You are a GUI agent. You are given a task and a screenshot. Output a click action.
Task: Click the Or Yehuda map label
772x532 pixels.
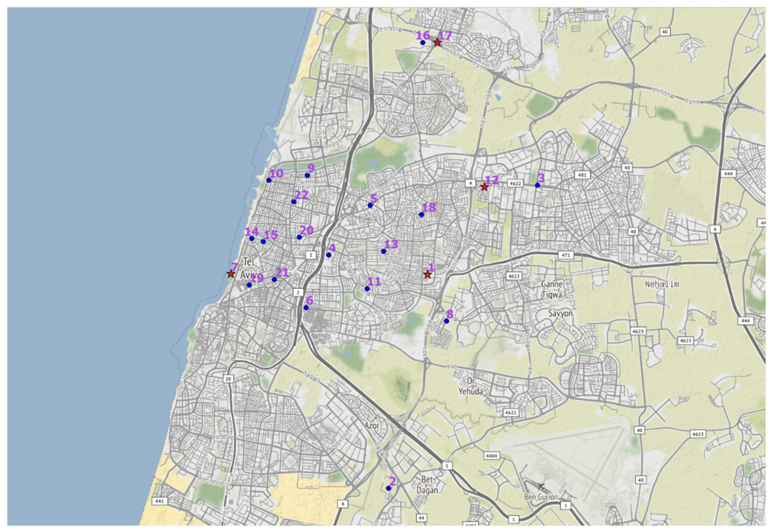(x=471, y=386)
